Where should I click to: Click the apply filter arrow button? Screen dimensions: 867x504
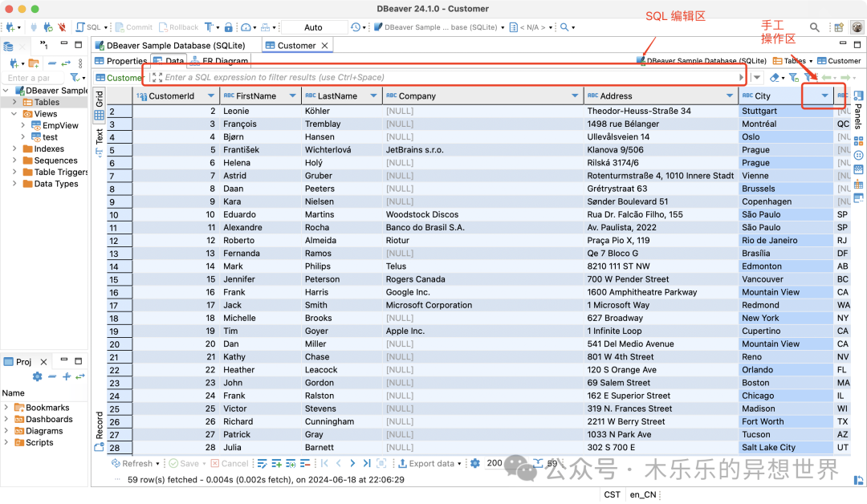coord(742,77)
